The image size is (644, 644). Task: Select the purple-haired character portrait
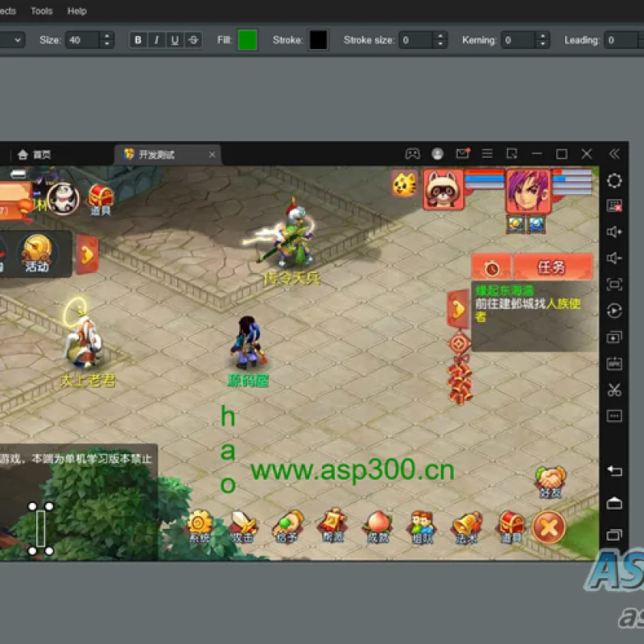(528, 192)
